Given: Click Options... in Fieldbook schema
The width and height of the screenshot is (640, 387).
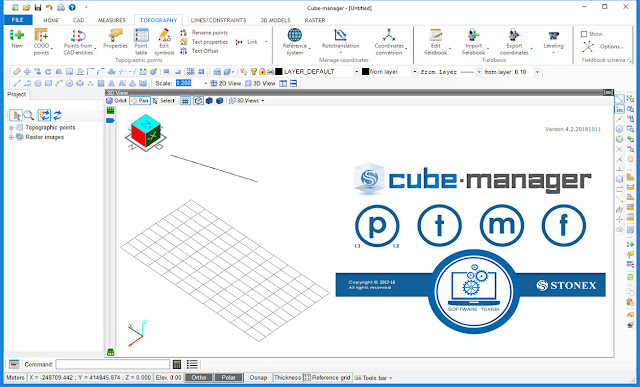Looking at the screenshot, I should (x=602, y=47).
